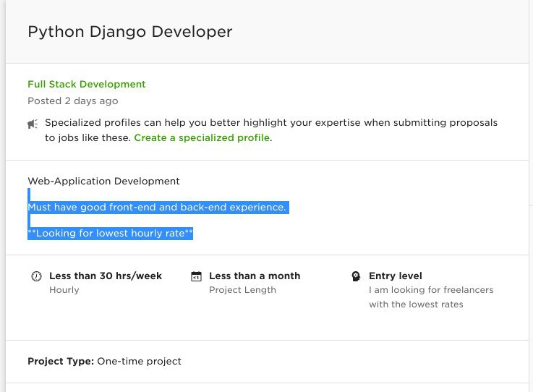The height and width of the screenshot is (392, 533).
Task: Click the megaphone announcement icon
Action: pyautogui.click(x=33, y=124)
